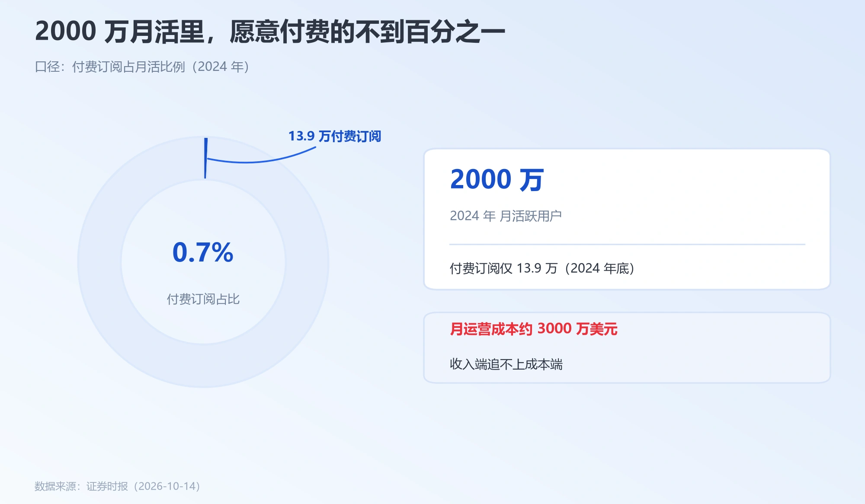The height and width of the screenshot is (504, 865).
Task: Click the line '付费订阅仅 13.9 万（2024 年底）'
Action: tap(542, 268)
